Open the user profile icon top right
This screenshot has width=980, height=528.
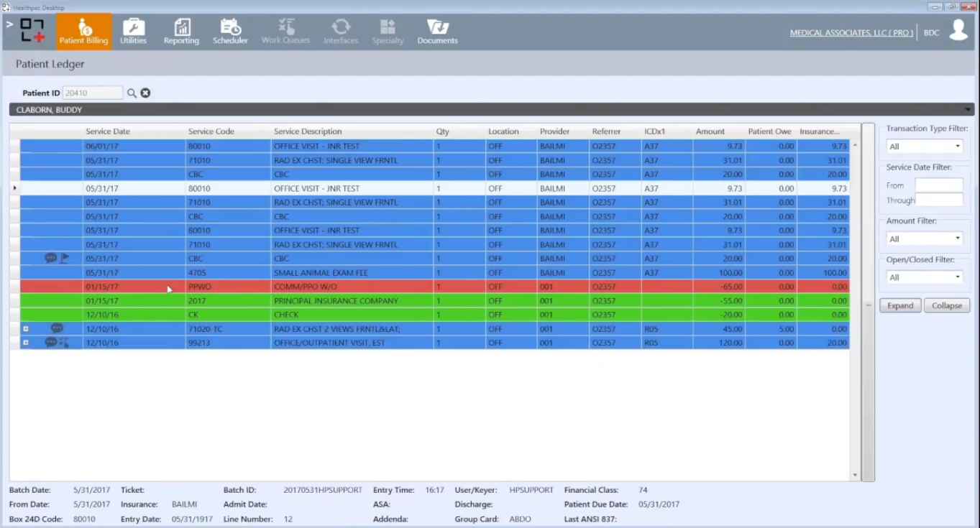click(x=960, y=31)
